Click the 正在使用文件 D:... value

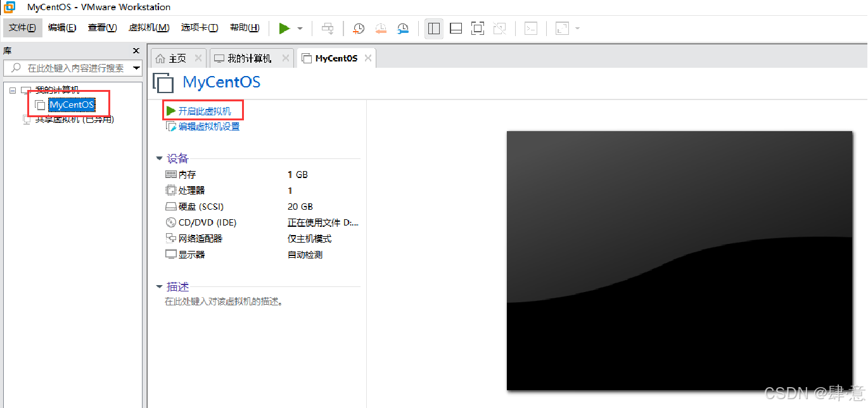pos(323,222)
